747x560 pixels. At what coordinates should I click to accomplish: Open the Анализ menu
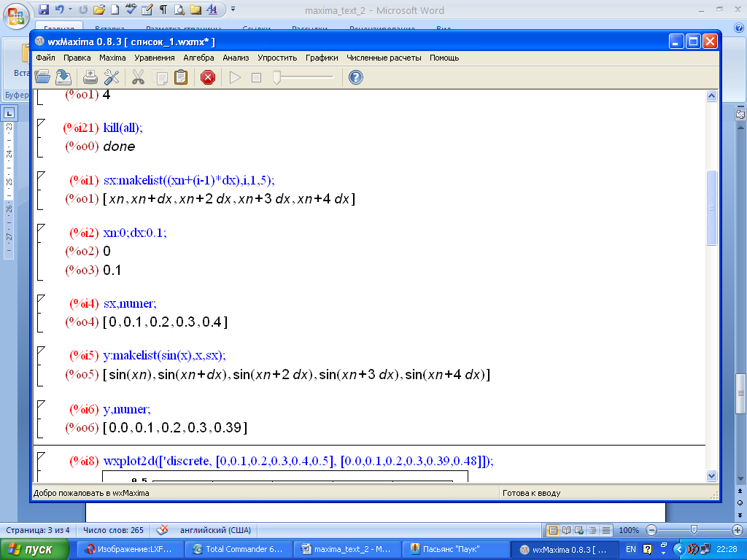(x=236, y=58)
